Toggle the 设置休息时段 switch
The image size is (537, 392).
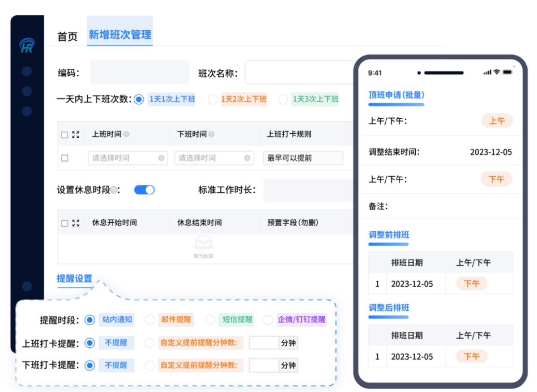pos(144,190)
